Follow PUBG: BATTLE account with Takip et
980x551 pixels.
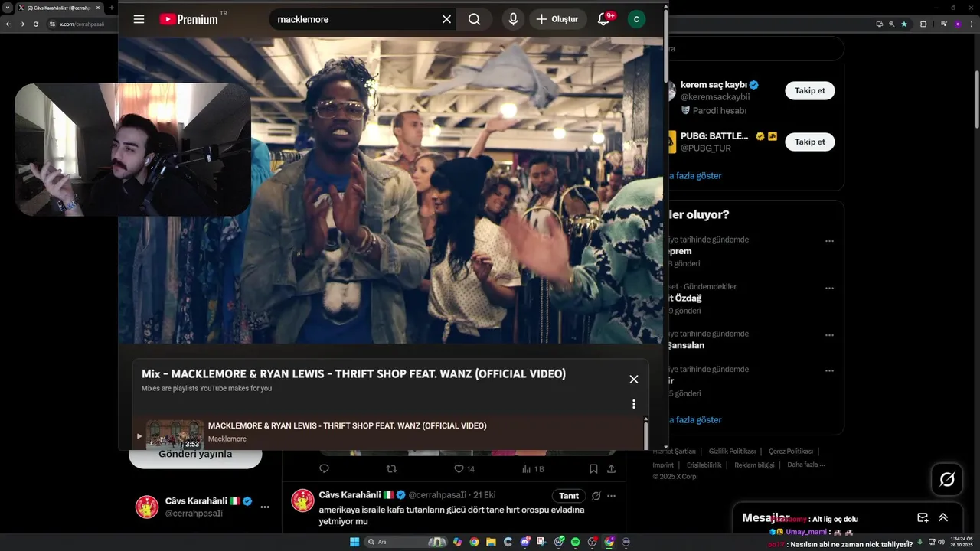pos(809,142)
